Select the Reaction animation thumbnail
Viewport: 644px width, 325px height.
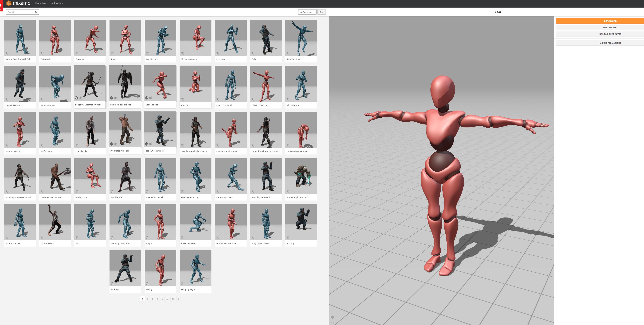click(231, 38)
